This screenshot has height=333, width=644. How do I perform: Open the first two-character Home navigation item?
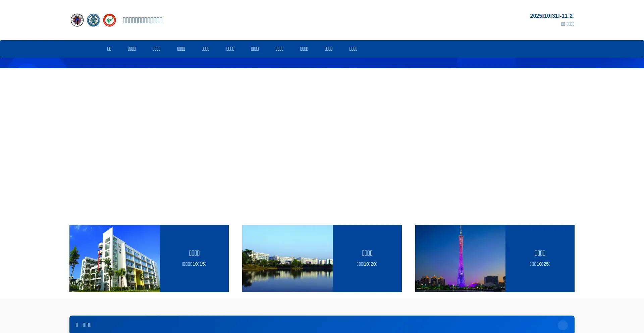pyautogui.click(x=109, y=49)
